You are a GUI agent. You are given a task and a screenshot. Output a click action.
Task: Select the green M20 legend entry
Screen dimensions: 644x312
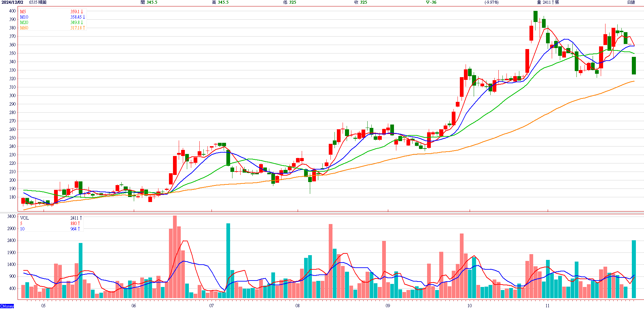[24, 22]
